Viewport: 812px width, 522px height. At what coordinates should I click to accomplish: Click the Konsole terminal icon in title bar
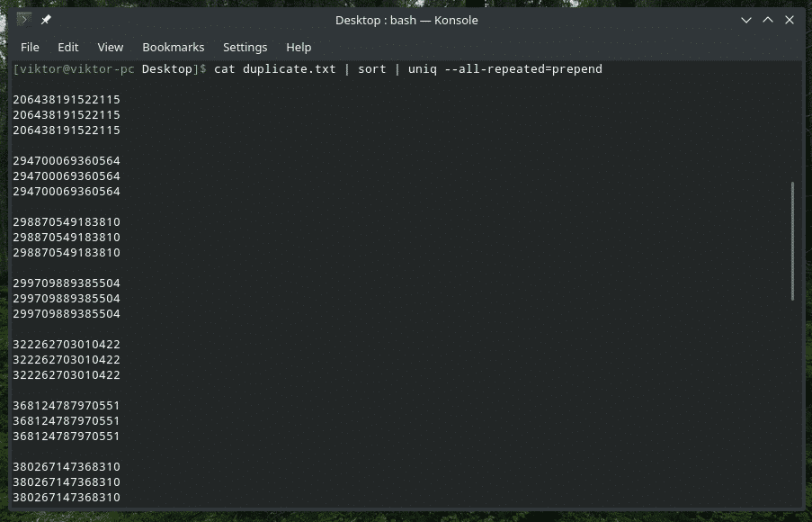pyautogui.click(x=23, y=20)
